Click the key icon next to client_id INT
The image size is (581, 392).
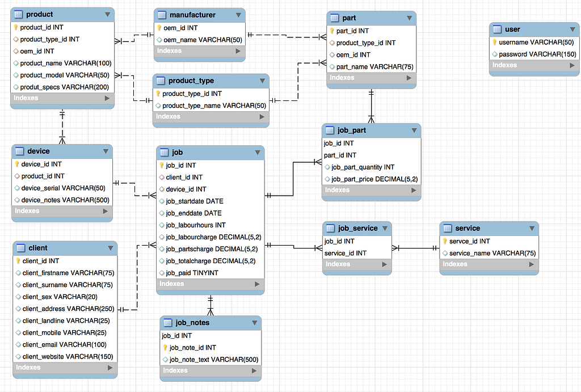[17, 261]
